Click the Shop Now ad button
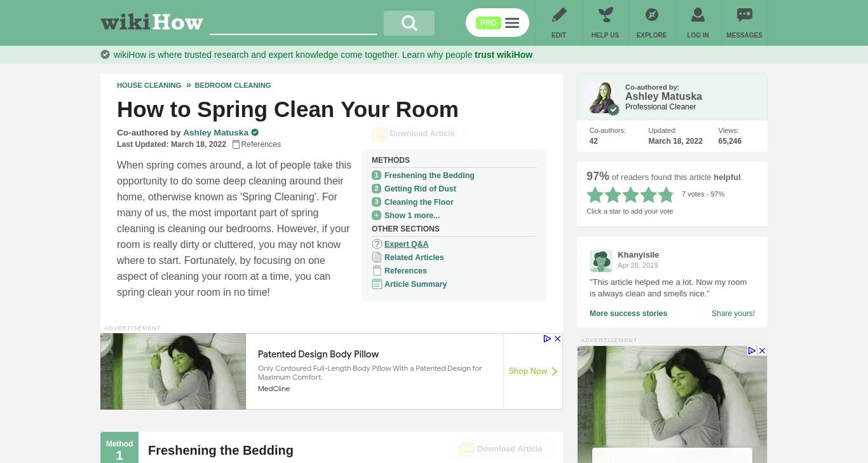The height and width of the screenshot is (463, 868). click(x=532, y=371)
